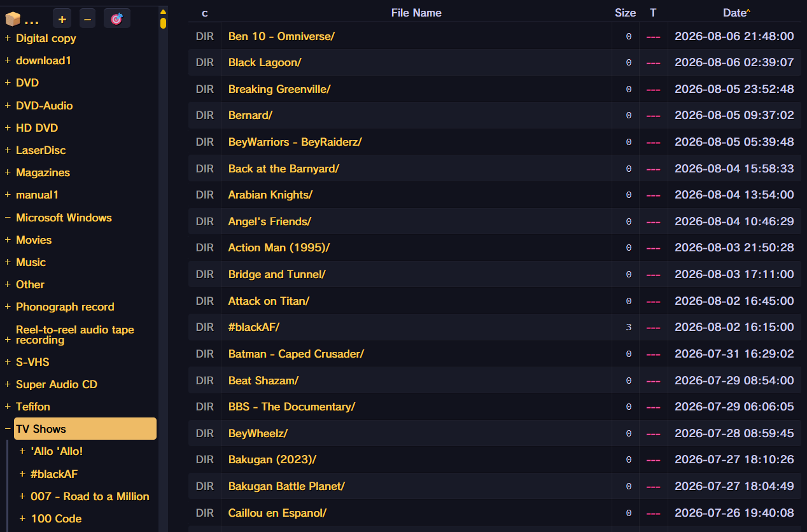Expand the LaserDisc folder node
Image resolution: width=807 pixels, height=532 pixels.
(x=8, y=150)
